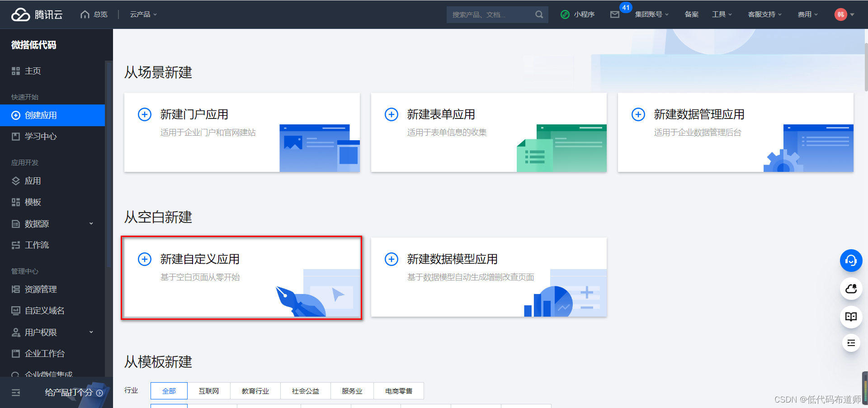This screenshot has height=408, width=868.
Task: Click the 自定义域名 sidebar icon
Action: click(x=16, y=311)
